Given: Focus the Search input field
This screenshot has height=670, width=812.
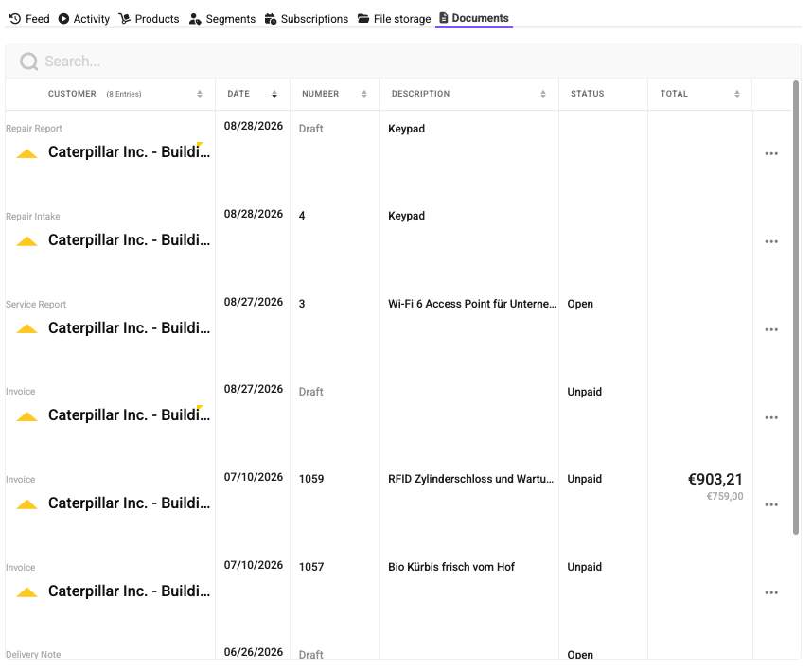Looking at the screenshot, I should 403,62.
